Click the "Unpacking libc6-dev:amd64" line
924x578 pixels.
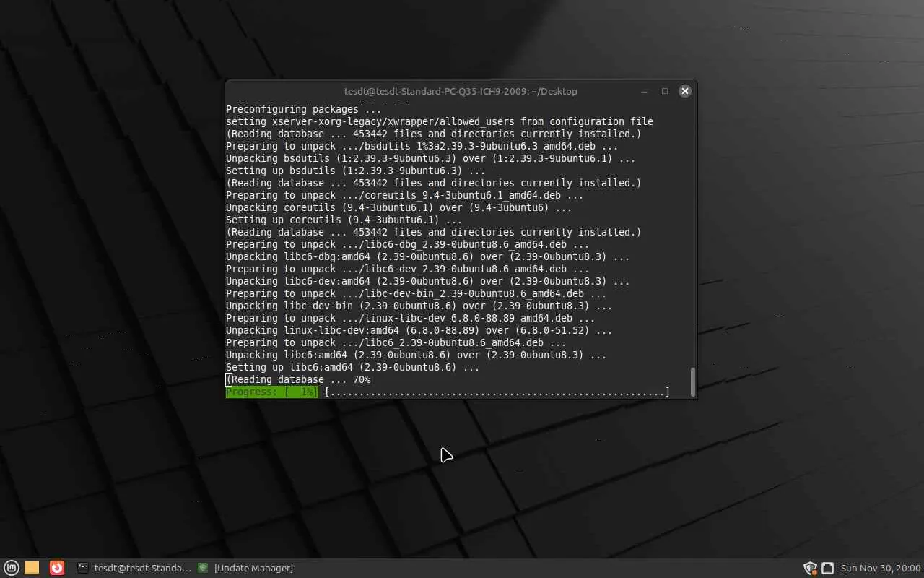click(x=428, y=281)
